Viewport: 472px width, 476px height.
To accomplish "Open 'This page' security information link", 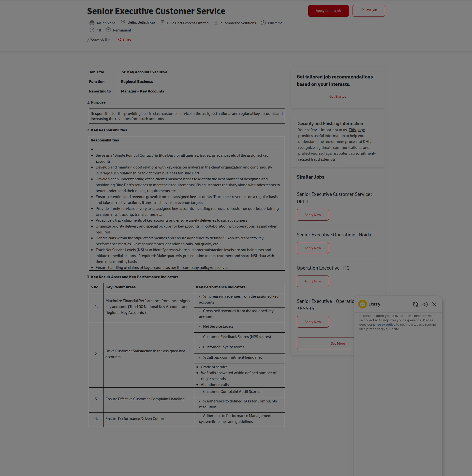I will 356,130.
